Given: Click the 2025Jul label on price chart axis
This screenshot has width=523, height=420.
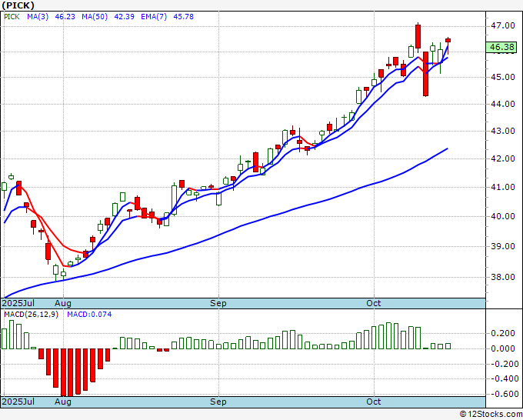Looking at the screenshot, I should pos(18,303).
